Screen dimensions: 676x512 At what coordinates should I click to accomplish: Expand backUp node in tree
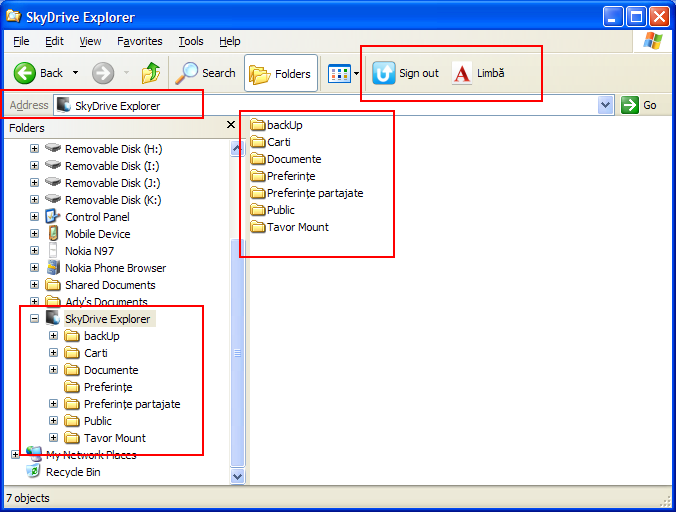click(x=53, y=336)
